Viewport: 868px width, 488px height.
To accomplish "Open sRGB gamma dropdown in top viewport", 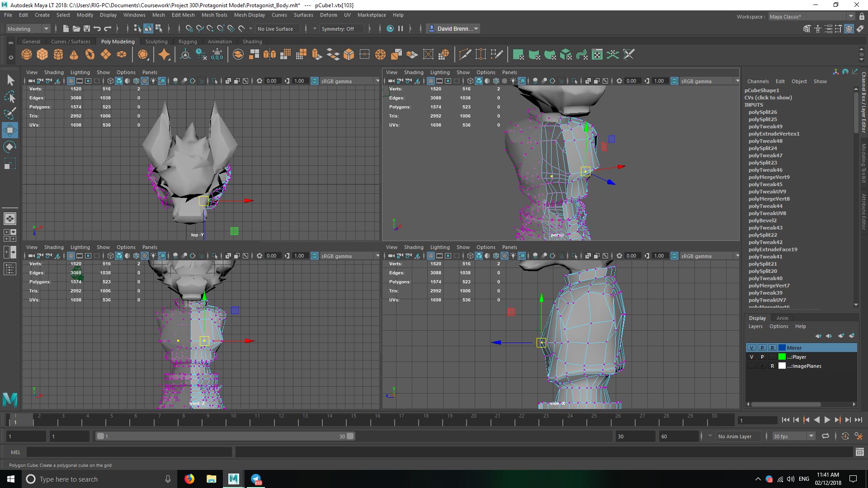I will click(349, 81).
